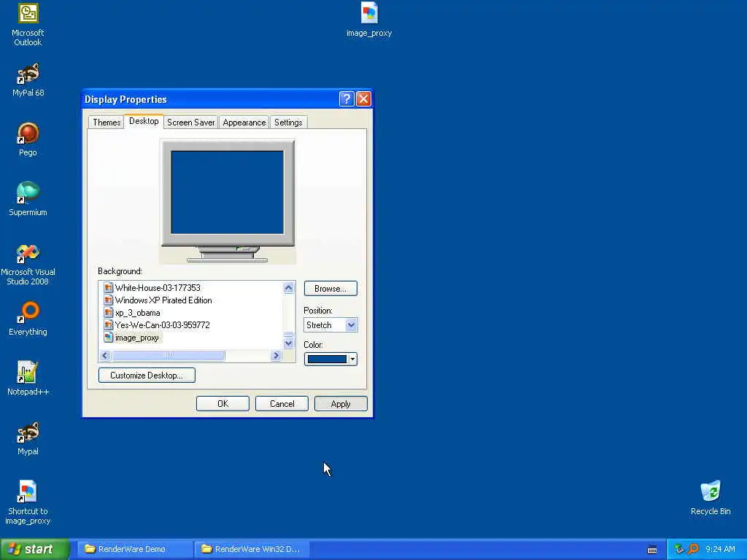Open the Color dropdown arrow

click(x=352, y=359)
